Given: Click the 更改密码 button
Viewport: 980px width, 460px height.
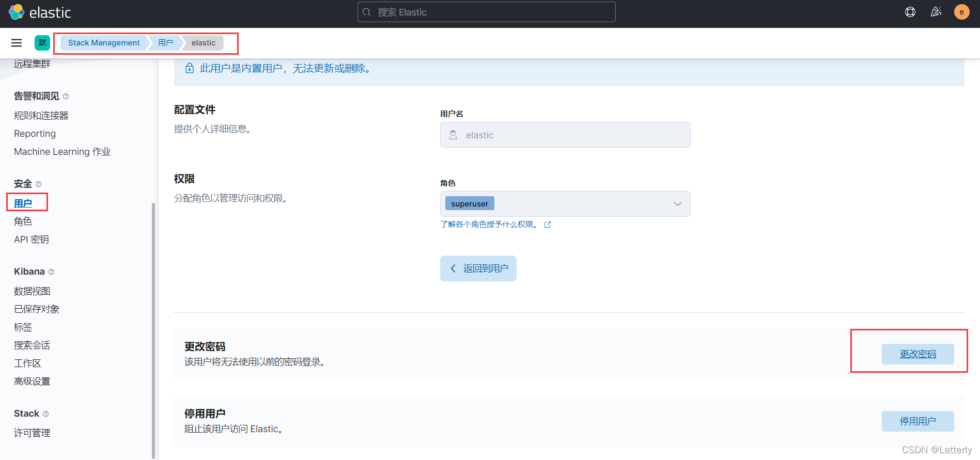Looking at the screenshot, I should coord(918,354).
